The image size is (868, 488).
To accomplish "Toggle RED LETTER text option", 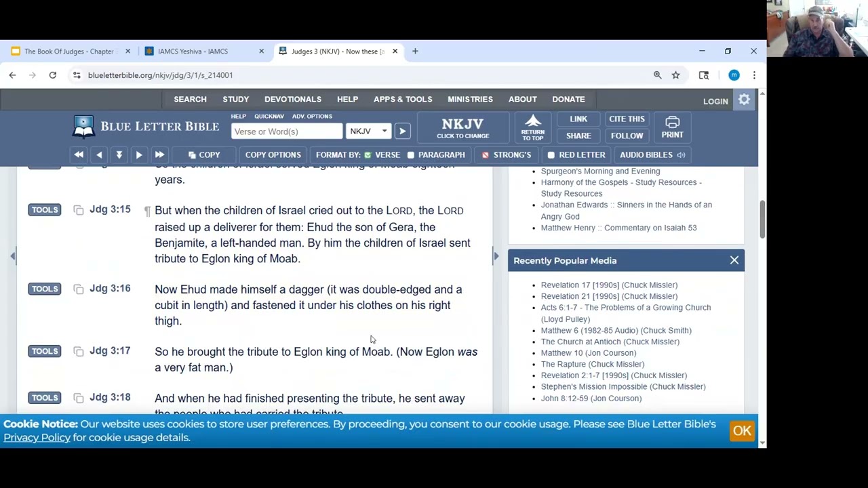I will (x=576, y=155).
